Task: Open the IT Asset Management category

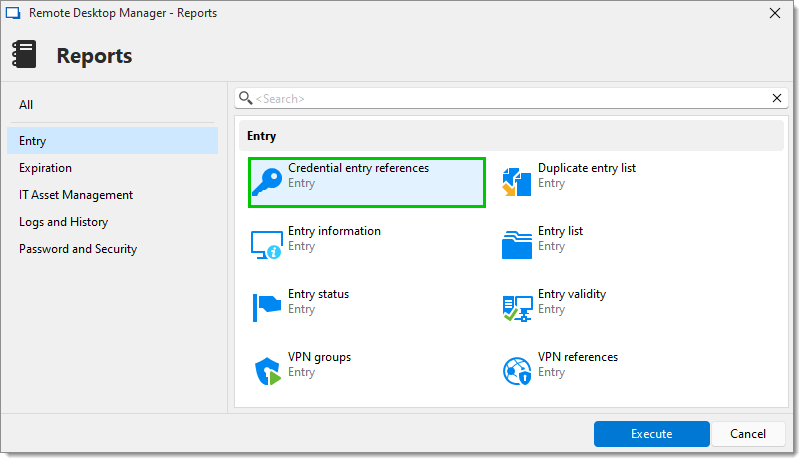Action: coord(112,195)
